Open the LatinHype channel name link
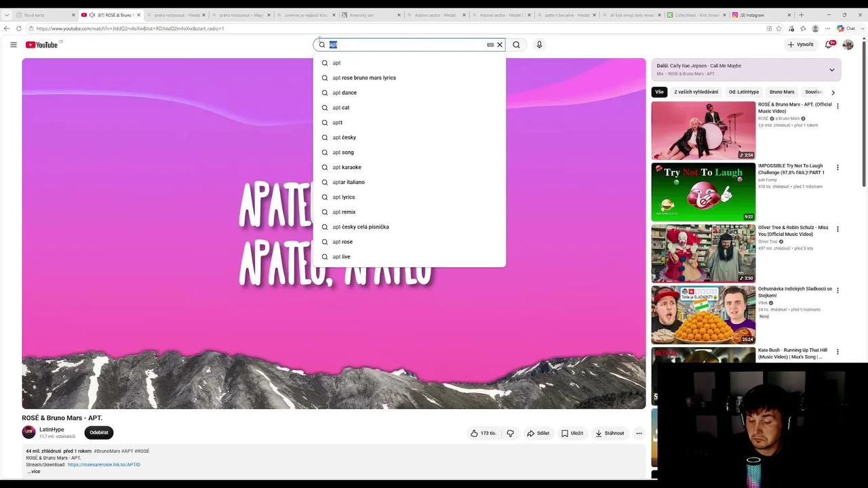 point(52,430)
